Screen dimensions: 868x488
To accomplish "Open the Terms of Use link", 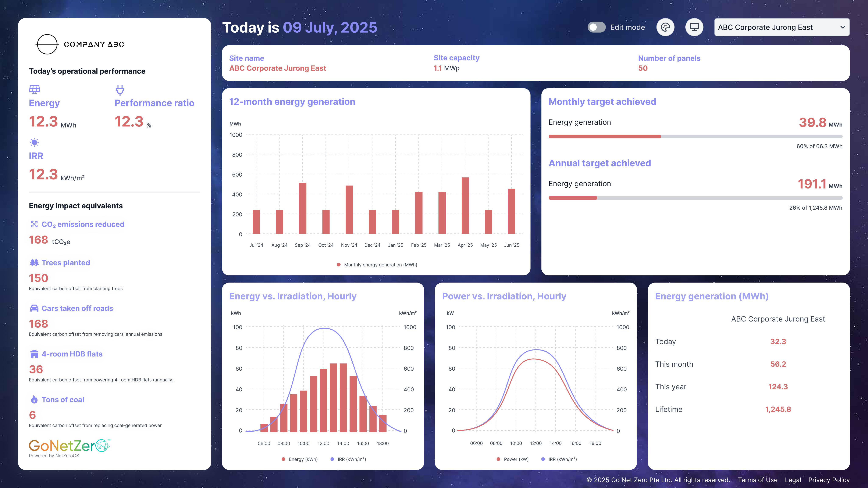I will point(757,480).
